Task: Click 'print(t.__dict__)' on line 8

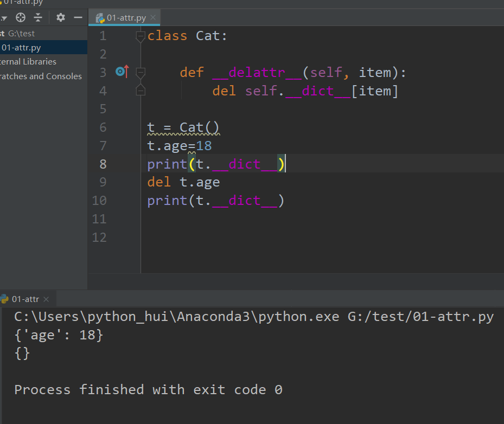Action: pos(216,164)
